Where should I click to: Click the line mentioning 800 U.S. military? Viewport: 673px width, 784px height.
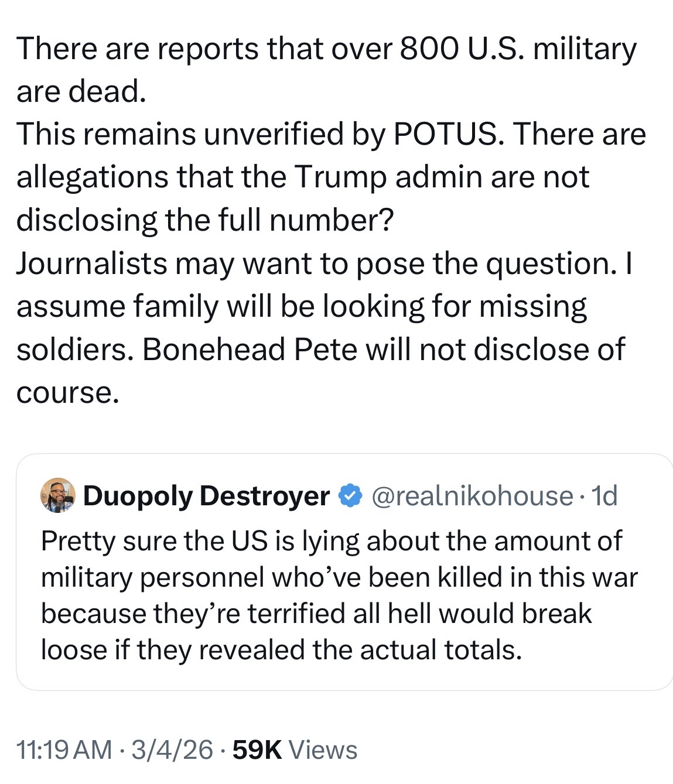pos(326,49)
